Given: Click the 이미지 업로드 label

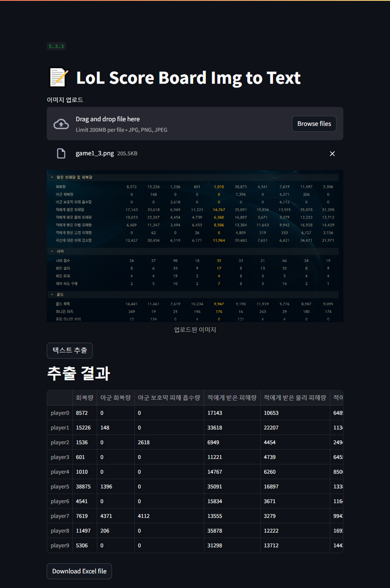Looking at the screenshot, I should tap(65, 100).
